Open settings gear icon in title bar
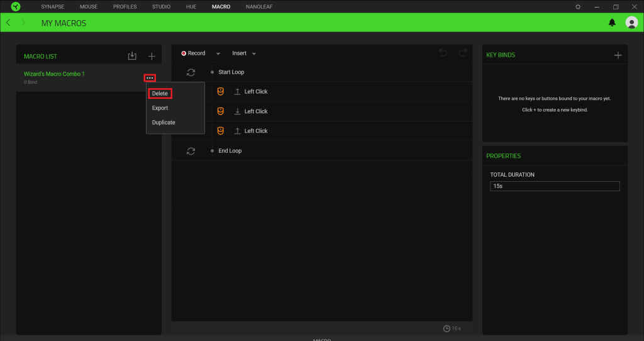 (578, 6)
